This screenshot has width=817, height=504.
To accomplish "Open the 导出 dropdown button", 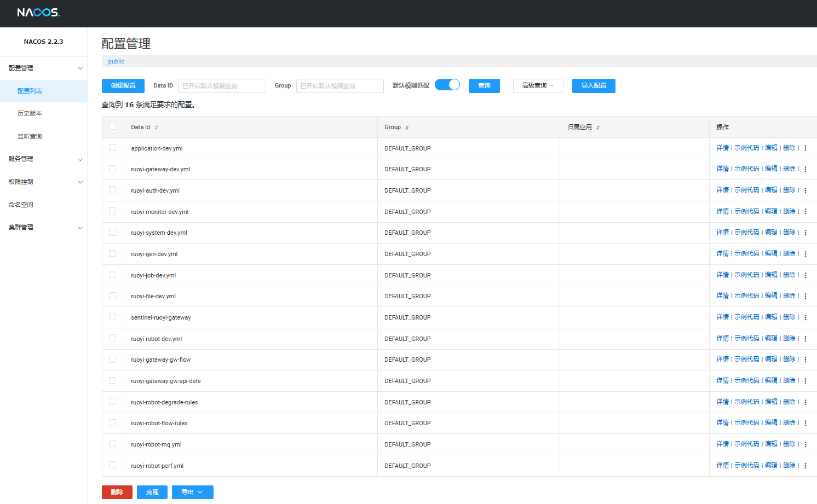I will pos(192,492).
